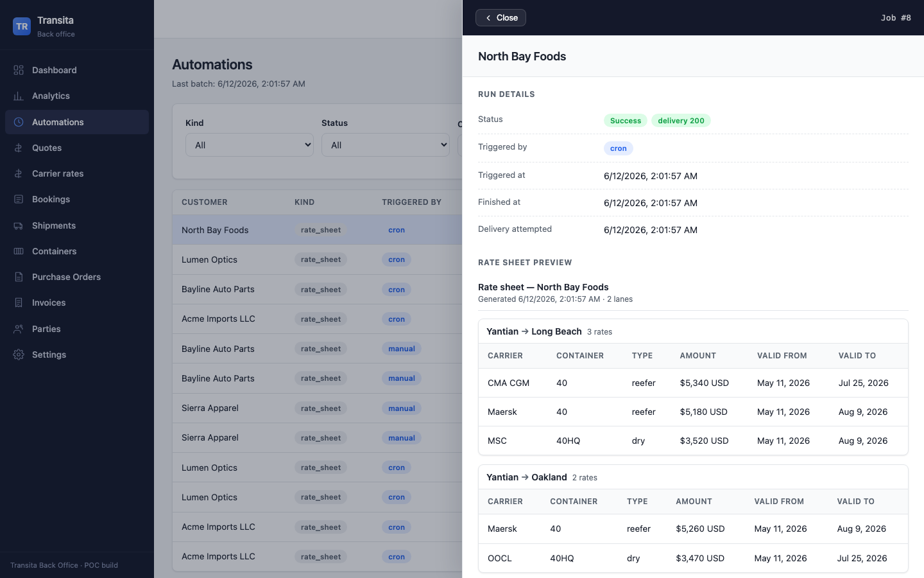Screen dimensions: 924x578
Task: Click the rate_sheet badge in North Bay Foods row
Action: (x=321, y=230)
